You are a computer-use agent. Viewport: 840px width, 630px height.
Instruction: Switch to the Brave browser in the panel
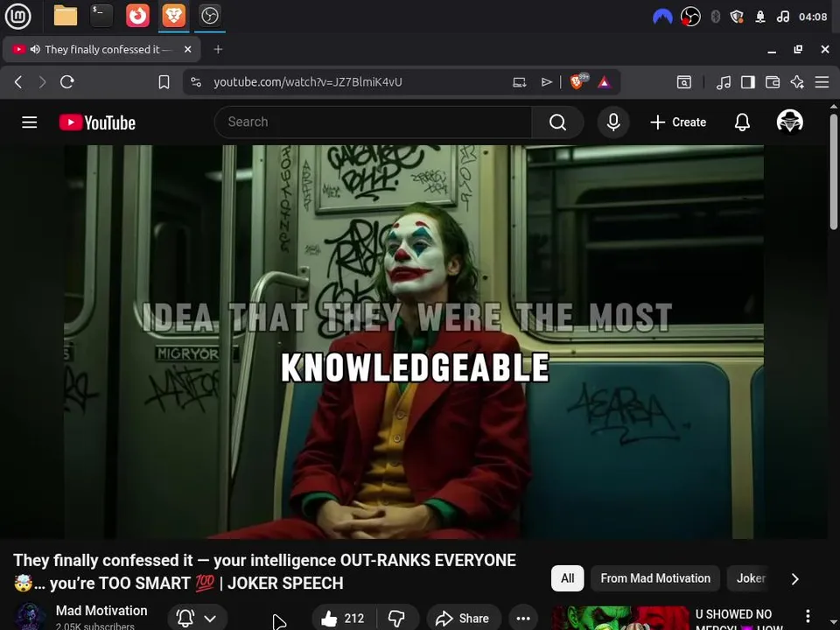173,16
